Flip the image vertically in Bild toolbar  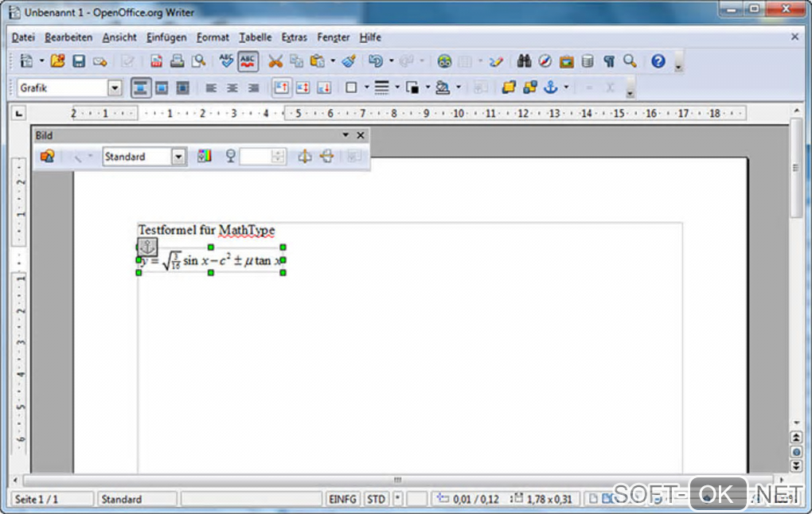click(326, 156)
